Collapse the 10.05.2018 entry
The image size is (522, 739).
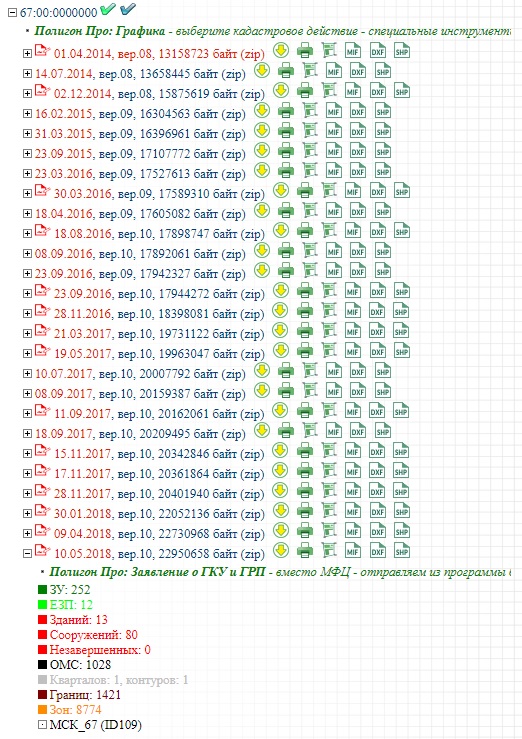coord(27,553)
